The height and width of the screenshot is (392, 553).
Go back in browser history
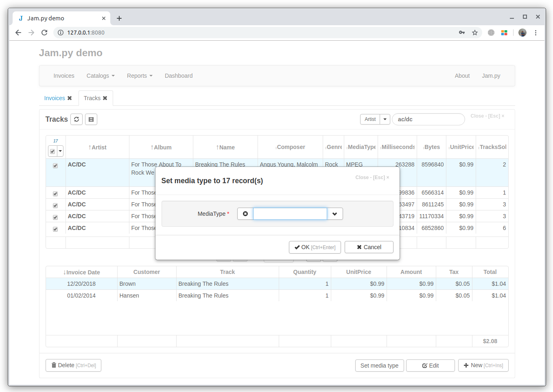pyautogui.click(x=18, y=33)
